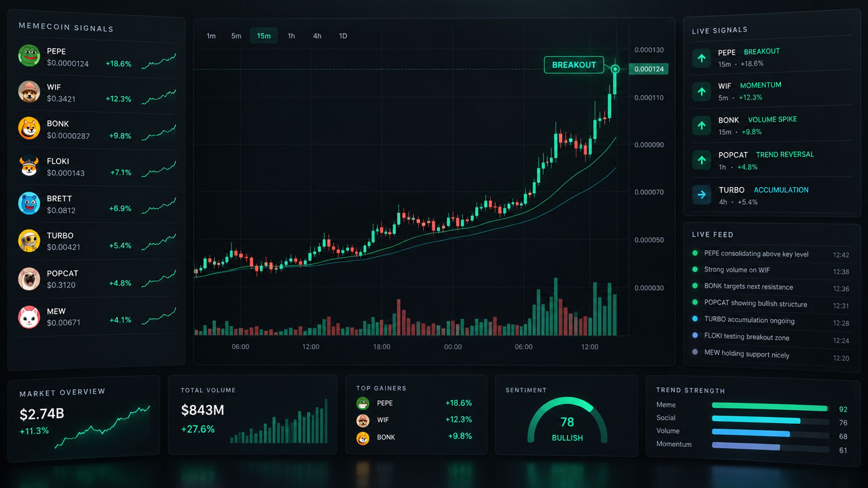Open feed item 'MEW holding support nicely'
This screenshot has height=488, width=868.
pos(772,355)
